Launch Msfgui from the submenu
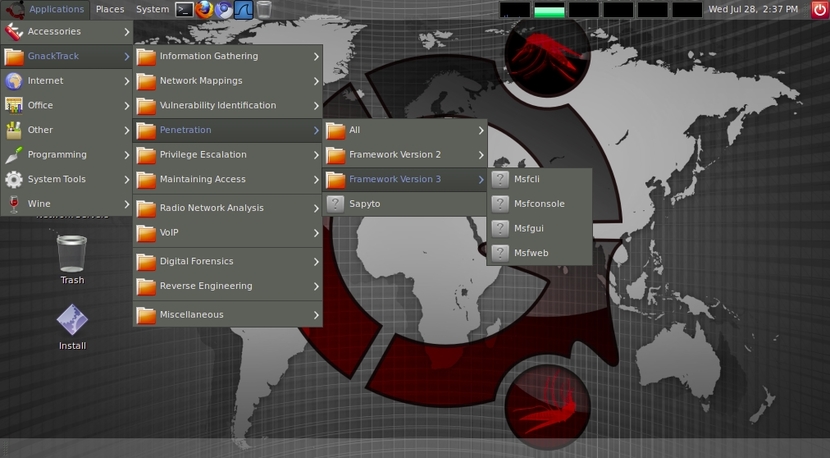Image resolution: width=830 pixels, height=458 pixels. [539, 229]
